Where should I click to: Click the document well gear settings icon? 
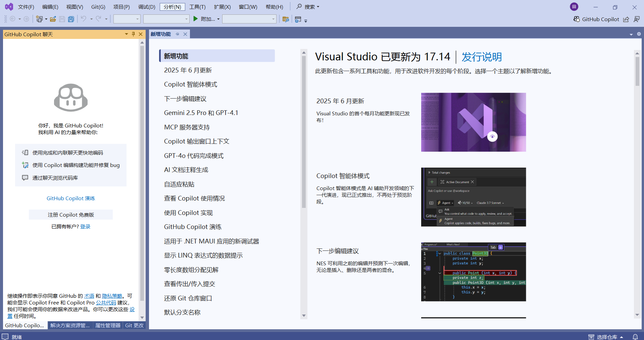639,34
